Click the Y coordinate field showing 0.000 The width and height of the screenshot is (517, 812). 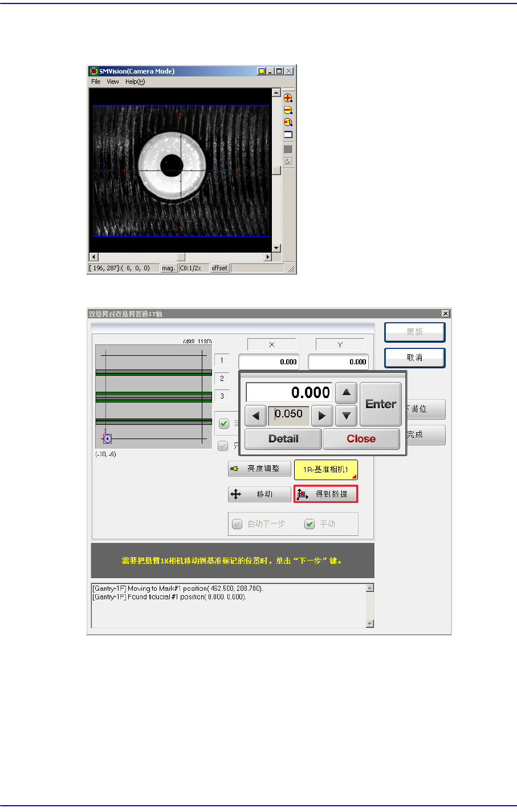[339, 362]
